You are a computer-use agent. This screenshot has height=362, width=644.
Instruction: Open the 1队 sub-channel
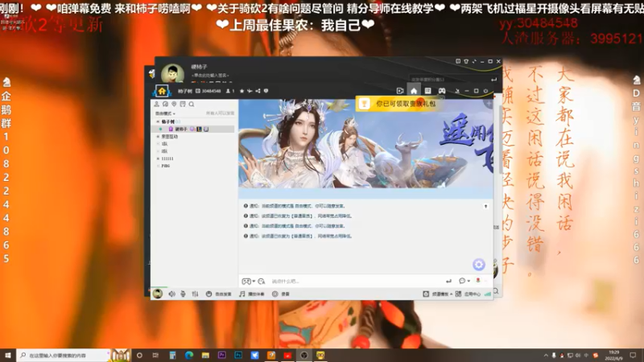point(165,144)
